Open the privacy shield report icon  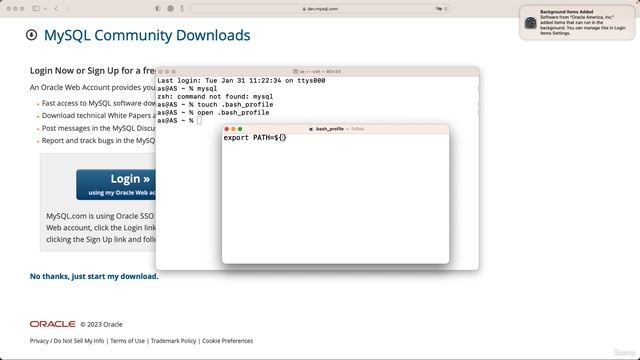pyautogui.click(x=158, y=9)
